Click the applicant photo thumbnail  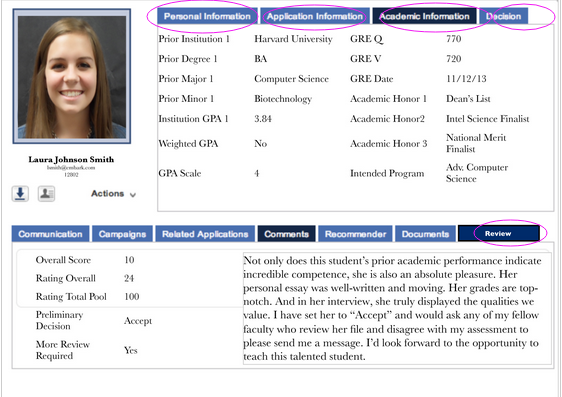coord(72,76)
